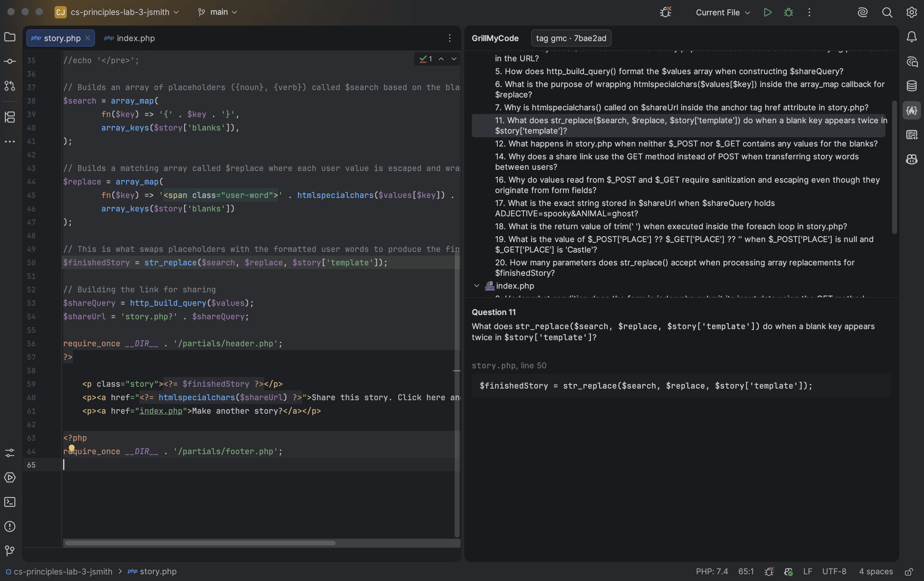Go to previous highlighted problem arrow
This screenshot has width=924, height=581.
pos(441,59)
